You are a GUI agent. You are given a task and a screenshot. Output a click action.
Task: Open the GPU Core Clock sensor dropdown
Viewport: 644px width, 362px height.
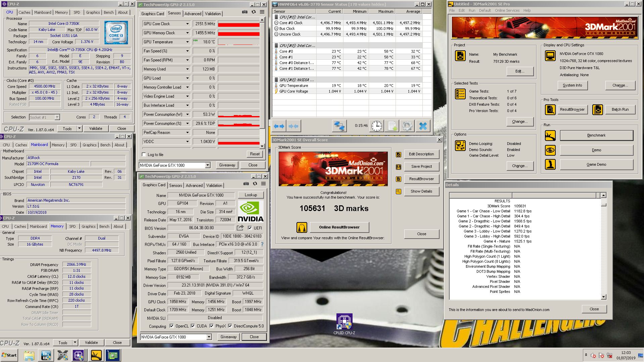(x=187, y=24)
